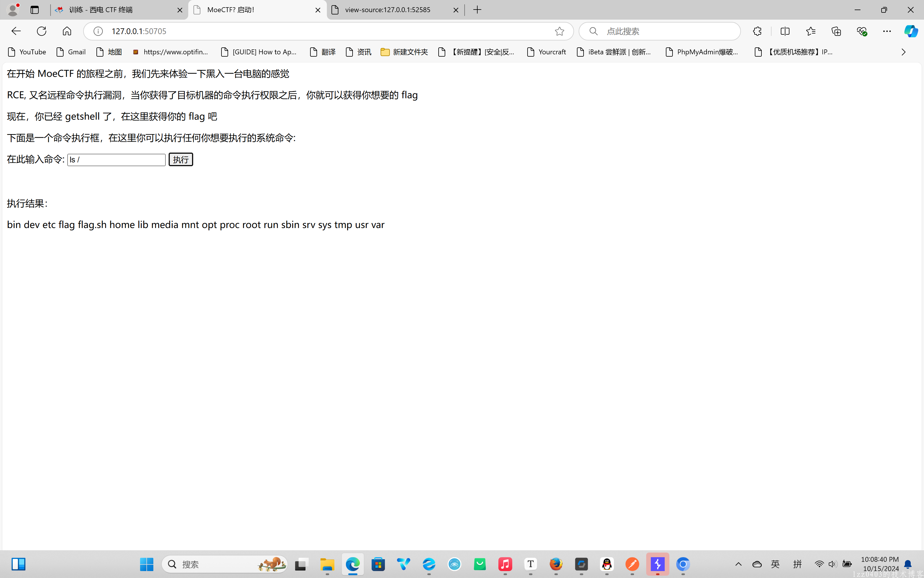Open the Yourcraft bookmark
Image resolution: width=924 pixels, height=578 pixels.
[546, 52]
